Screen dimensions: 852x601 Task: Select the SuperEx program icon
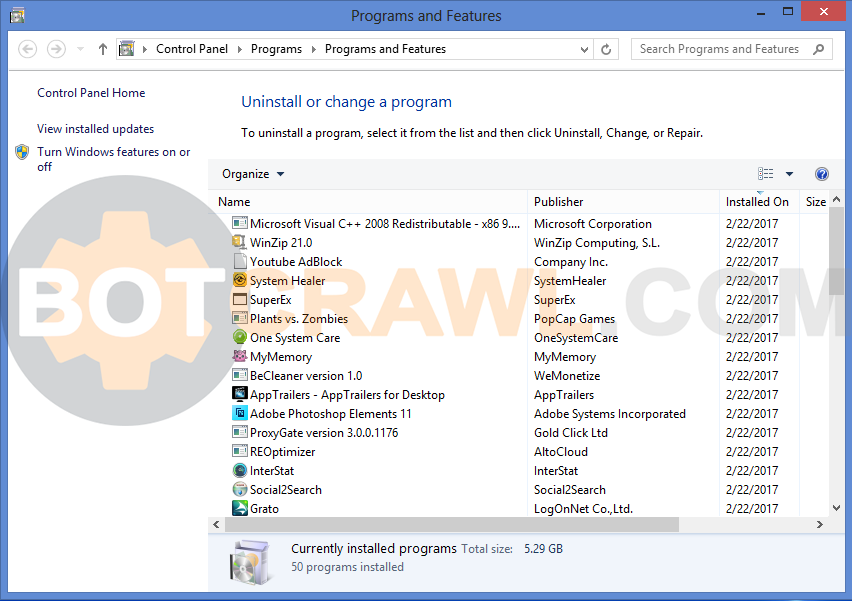[240, 299]
